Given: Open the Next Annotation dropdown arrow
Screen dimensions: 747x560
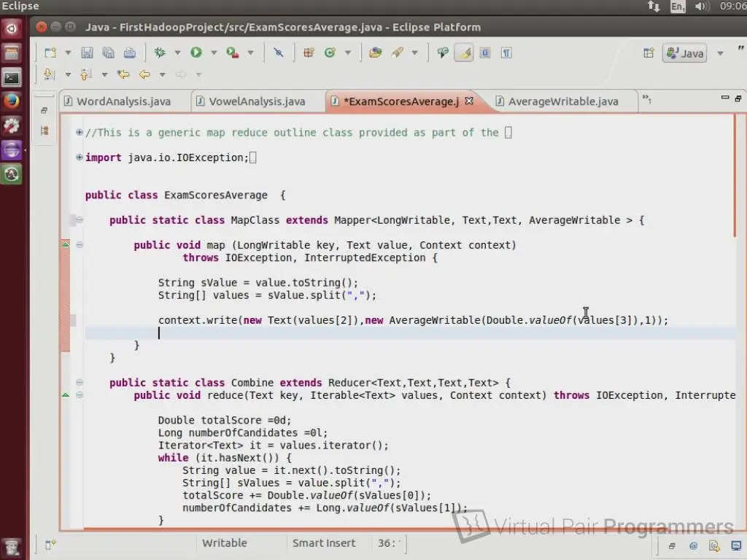Looking at the screenshot, I should pyautogui.click(x=68, y=75).
